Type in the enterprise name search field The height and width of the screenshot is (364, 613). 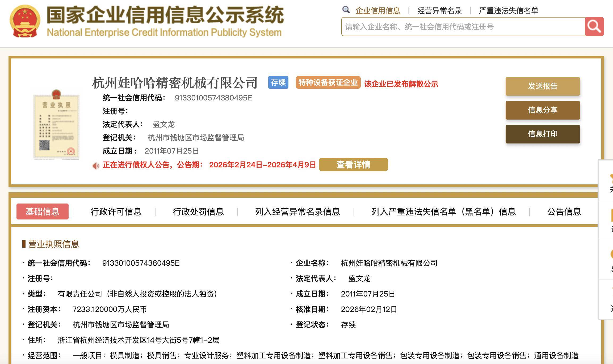(x=463, y=27)
